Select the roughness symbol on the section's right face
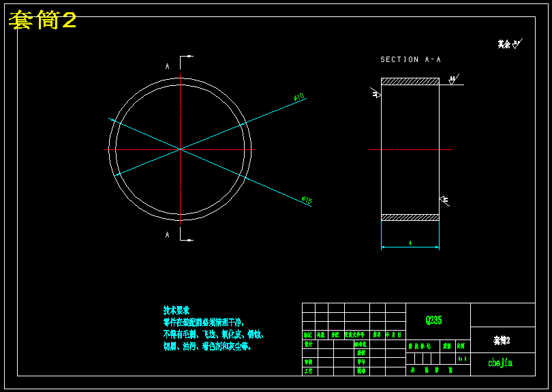 pyautogui.click(x=444, y=200)
